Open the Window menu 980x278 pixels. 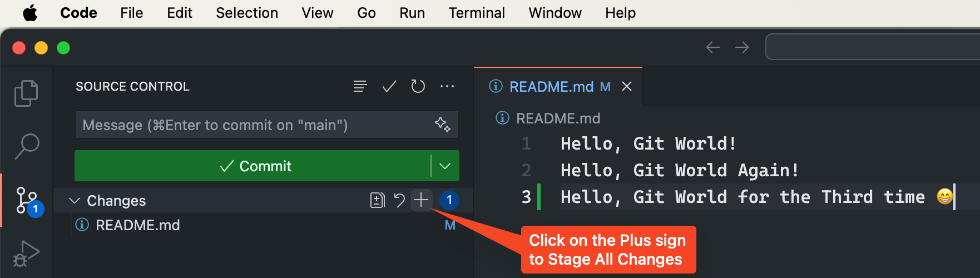point(555,13)
